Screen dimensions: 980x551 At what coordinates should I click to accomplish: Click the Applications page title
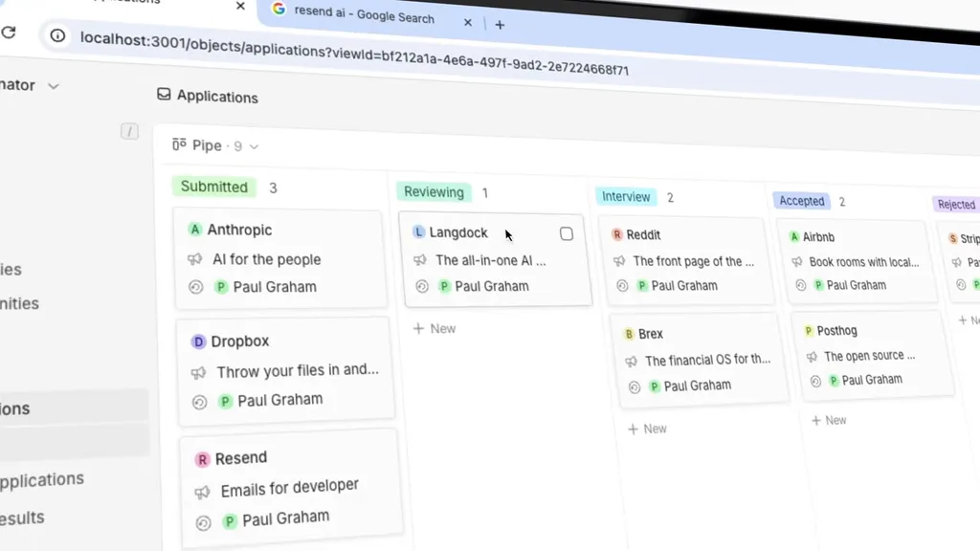[x=217, y=97]
